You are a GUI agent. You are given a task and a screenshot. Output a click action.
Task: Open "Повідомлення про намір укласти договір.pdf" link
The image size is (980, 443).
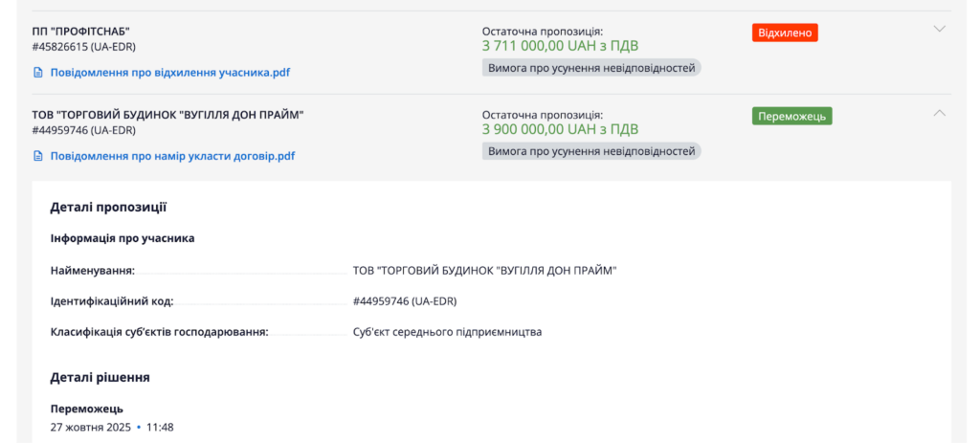(x=172, y=156)
